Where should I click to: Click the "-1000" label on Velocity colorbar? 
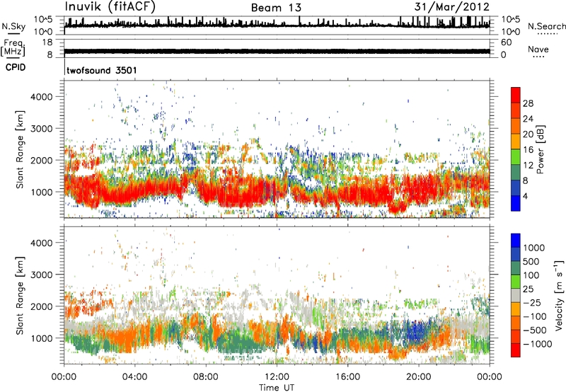point(538,344)
